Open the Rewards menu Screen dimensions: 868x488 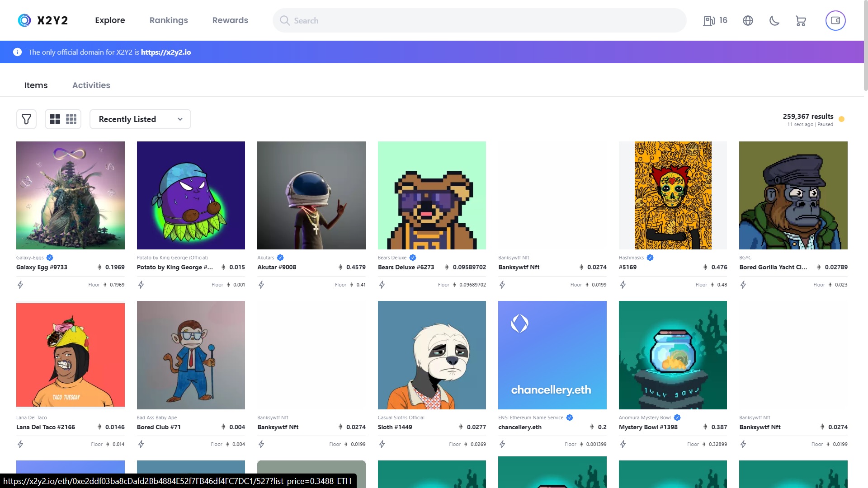click(230, 20)
